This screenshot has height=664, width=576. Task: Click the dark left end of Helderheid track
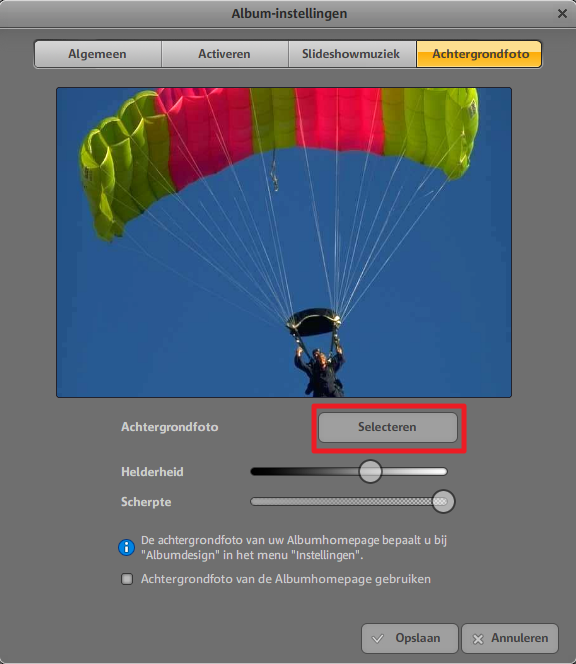257,472
